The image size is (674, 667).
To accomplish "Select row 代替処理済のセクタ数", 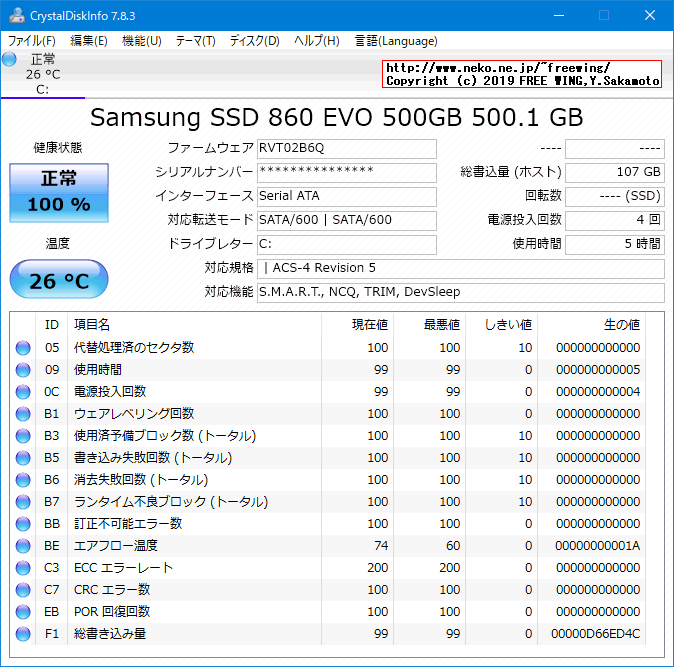I will [328, 348].
